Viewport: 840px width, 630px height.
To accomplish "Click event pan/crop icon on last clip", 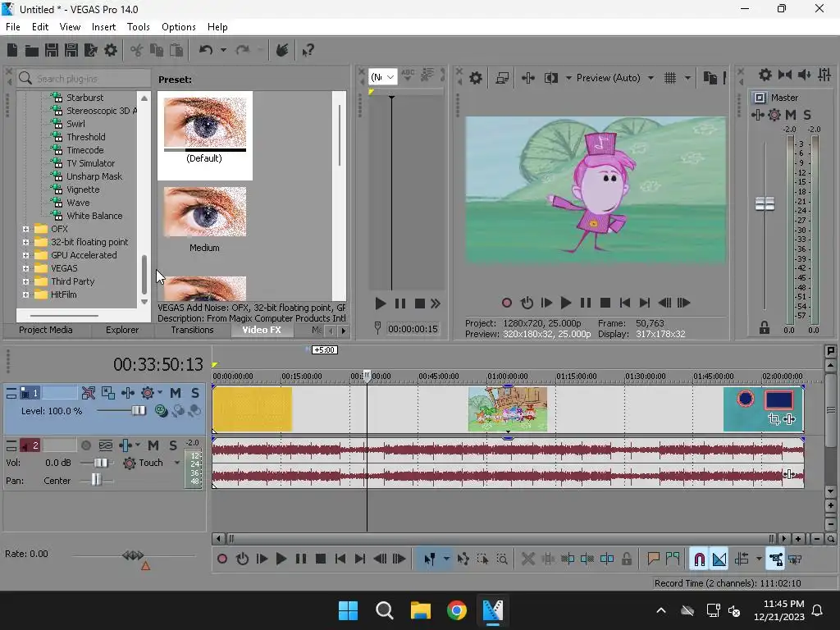I will (774, 419).
